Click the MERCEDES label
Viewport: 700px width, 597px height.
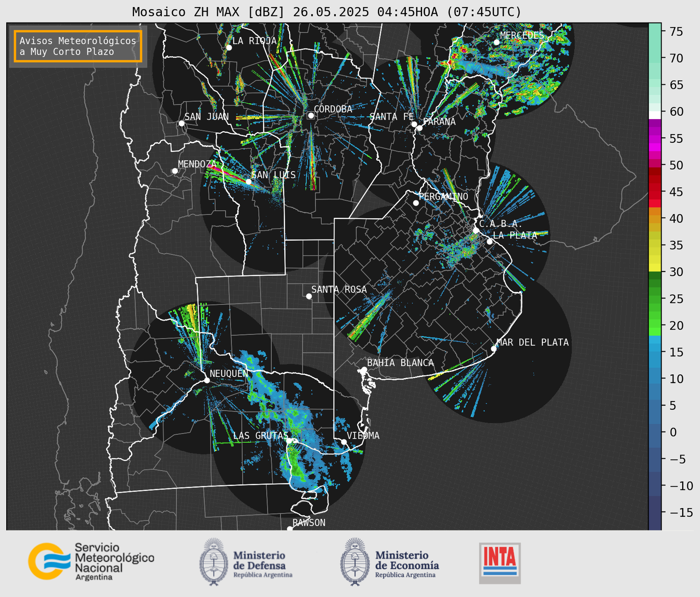[522, 35]
